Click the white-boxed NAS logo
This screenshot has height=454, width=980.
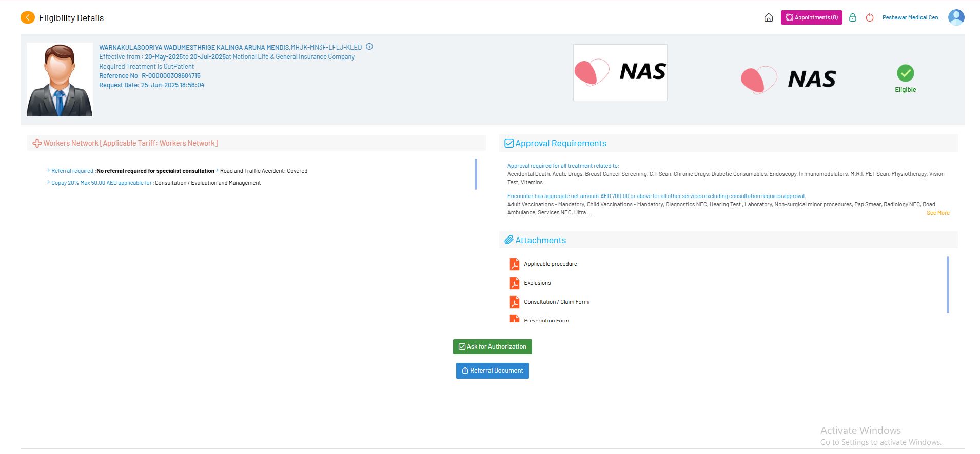click(620, 72)
